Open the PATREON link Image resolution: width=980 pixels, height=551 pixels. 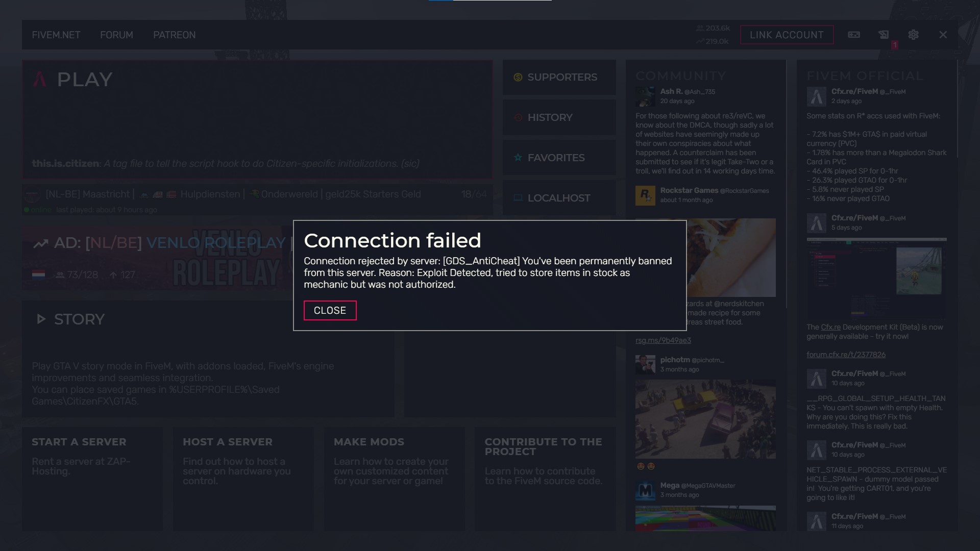pos(174,35)
